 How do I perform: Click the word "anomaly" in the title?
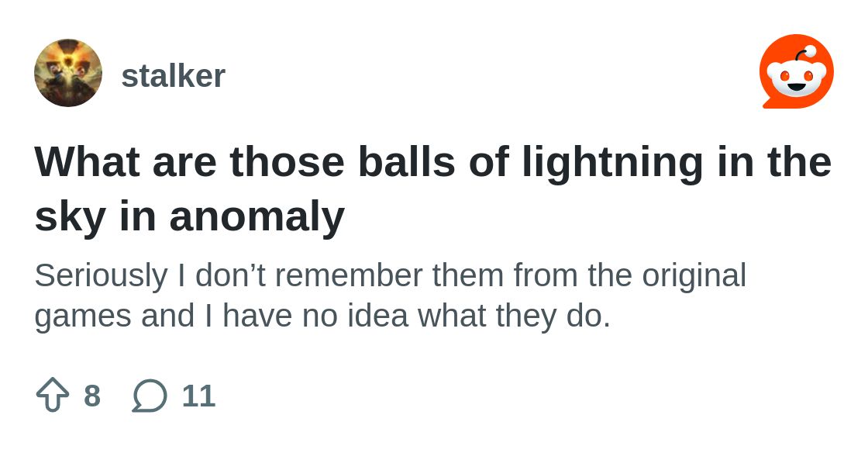tap(257, 218)
